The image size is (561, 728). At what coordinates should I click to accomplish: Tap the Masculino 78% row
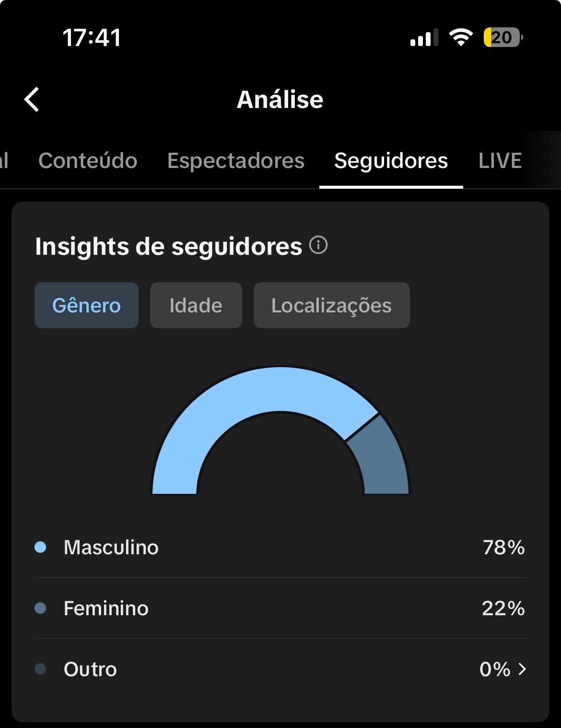coord(280,547)
